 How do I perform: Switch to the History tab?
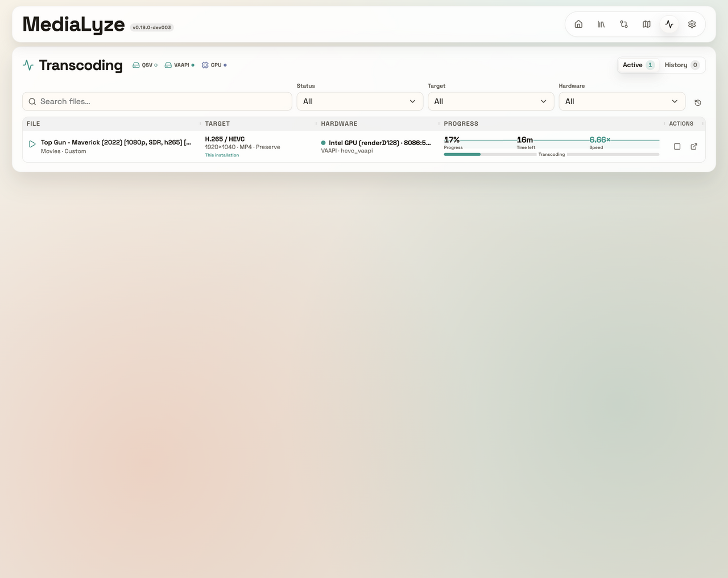[682, 65]
